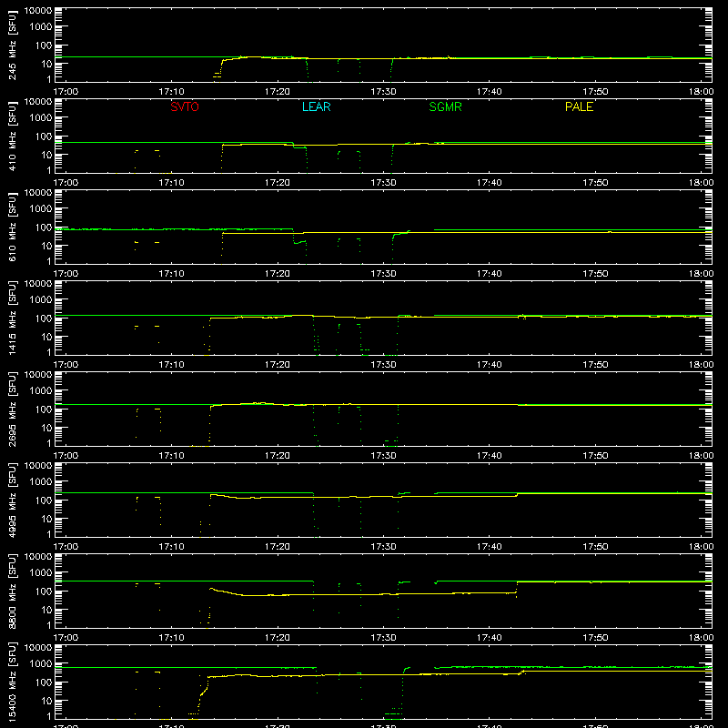The width and height of the screenshot is (728, 728).
Task: Click the yellow PALE station label
Action: [x=579, y=106]
